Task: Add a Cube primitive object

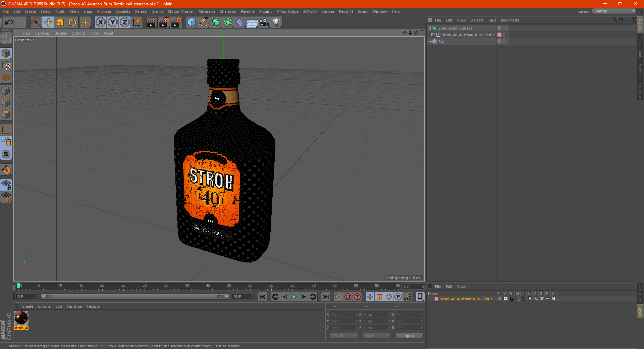Action: (192, 22)
